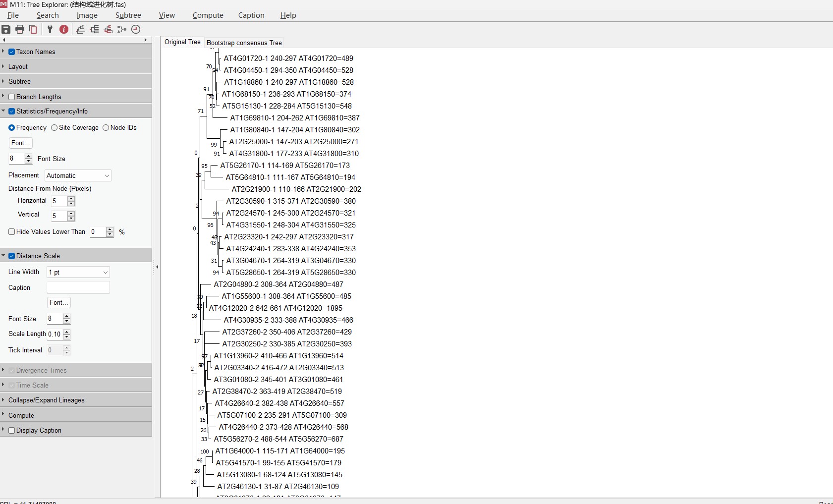Select the Node IDs radio button
The height and width of the screenshot is (504, 833).
click(106, 128)
